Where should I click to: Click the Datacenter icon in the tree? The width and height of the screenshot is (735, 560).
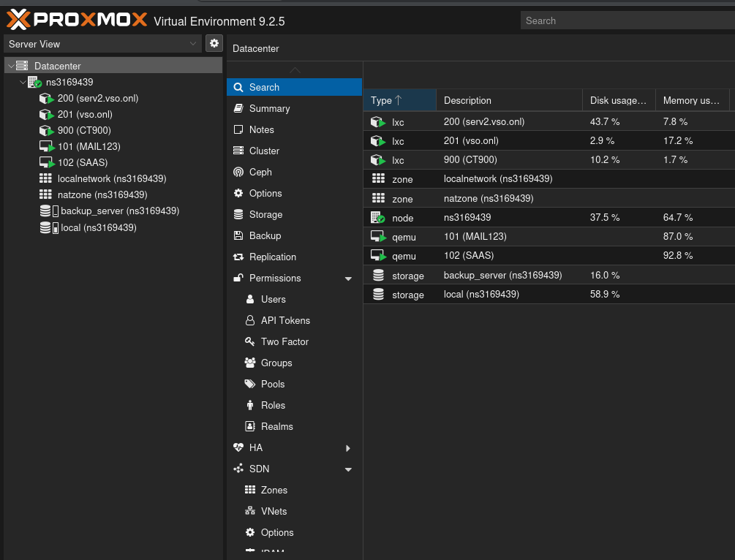[x=22, y=66]
